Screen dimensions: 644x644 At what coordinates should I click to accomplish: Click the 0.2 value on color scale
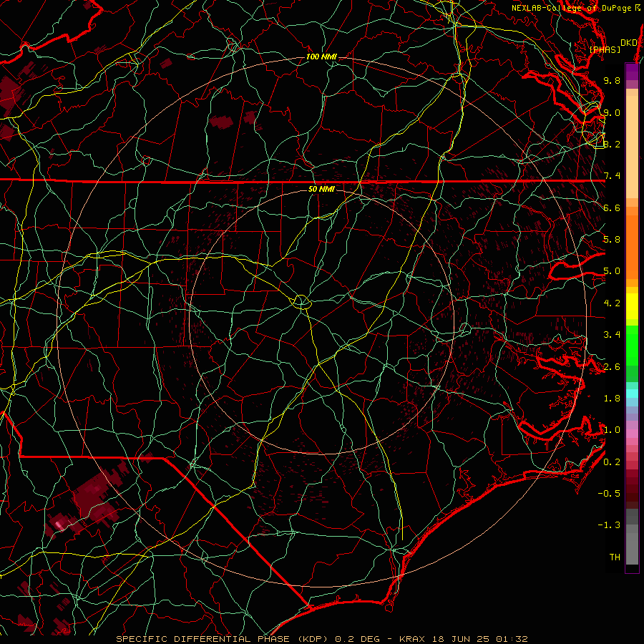click(x=612, y=462)
